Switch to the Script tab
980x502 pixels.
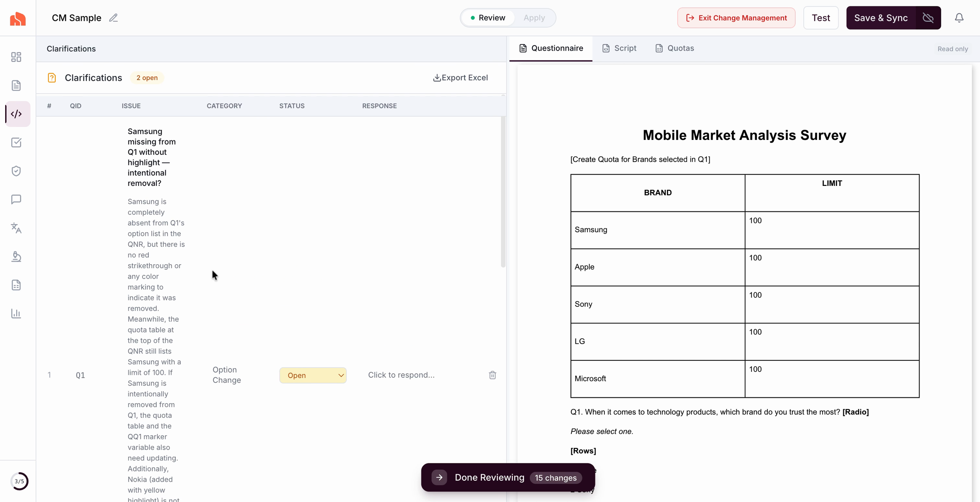pos(619,48)
